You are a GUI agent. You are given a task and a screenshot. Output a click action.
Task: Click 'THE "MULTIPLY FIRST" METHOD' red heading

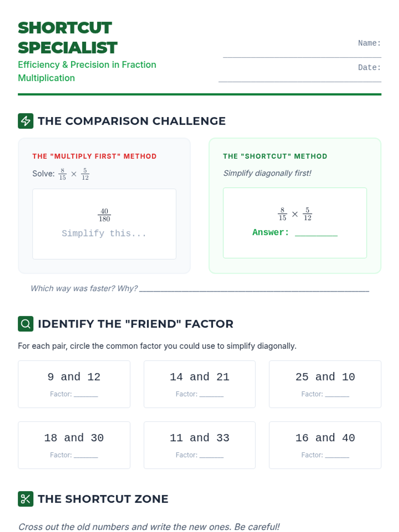tap(94, 156)
